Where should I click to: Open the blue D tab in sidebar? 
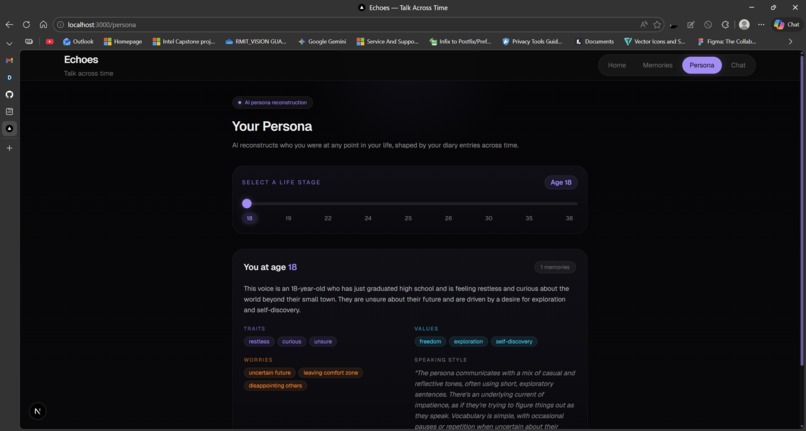click(9, 78)
